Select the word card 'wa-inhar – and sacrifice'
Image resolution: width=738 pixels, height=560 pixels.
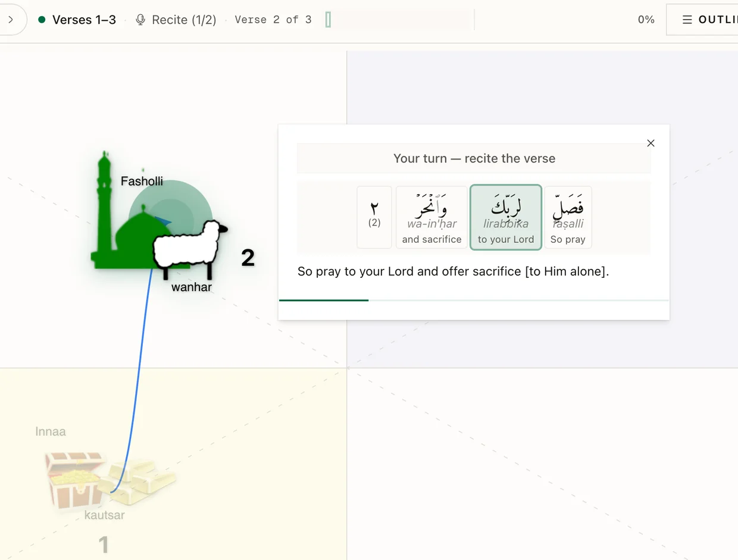(431, 217)
